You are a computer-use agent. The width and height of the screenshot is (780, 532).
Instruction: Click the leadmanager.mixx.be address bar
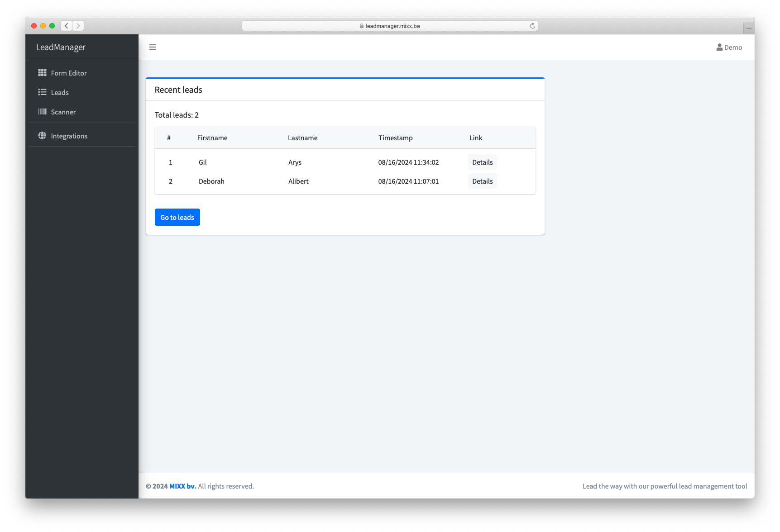pos(390,26)
